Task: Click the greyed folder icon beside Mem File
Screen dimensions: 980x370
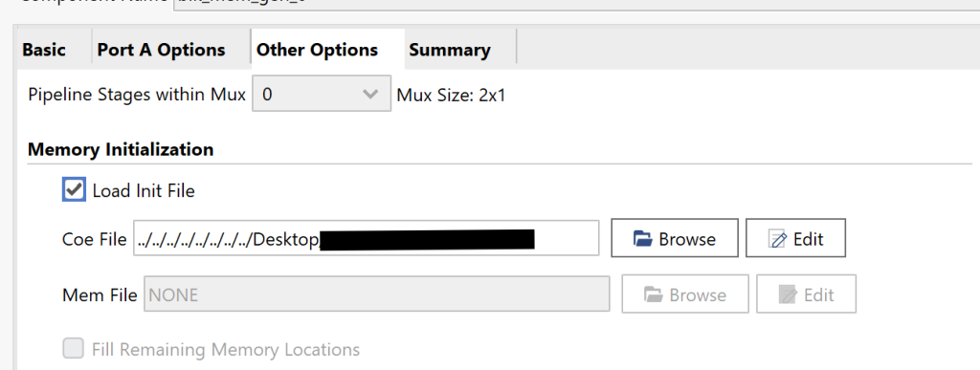Action: tap(653, 294)
